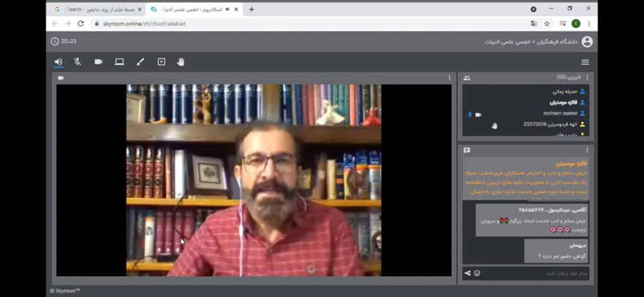
Task: Click the send message arrow icon
Action: click(x=467, y=273)
